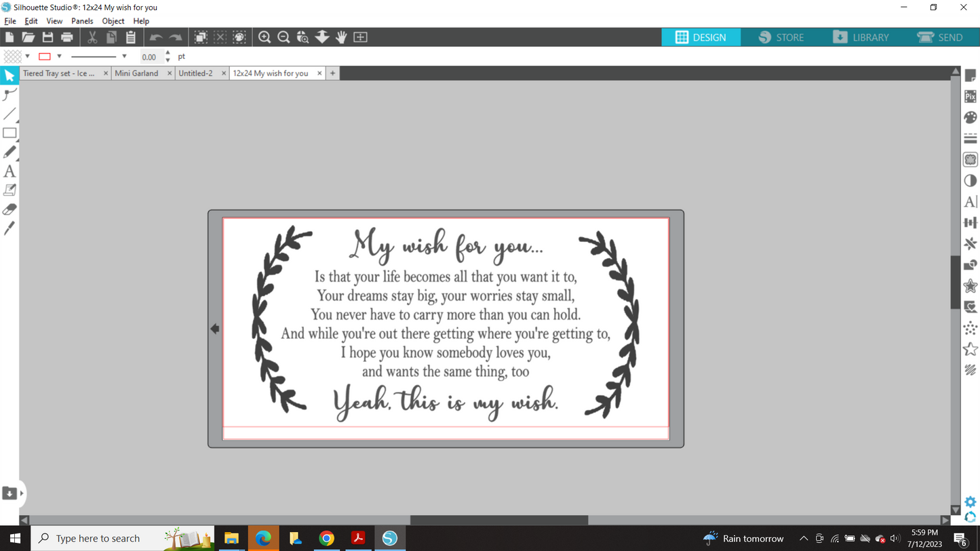This screenshot has height=551, width=980.
Task: Open Preferences gear icon
Action: point(971,502)
